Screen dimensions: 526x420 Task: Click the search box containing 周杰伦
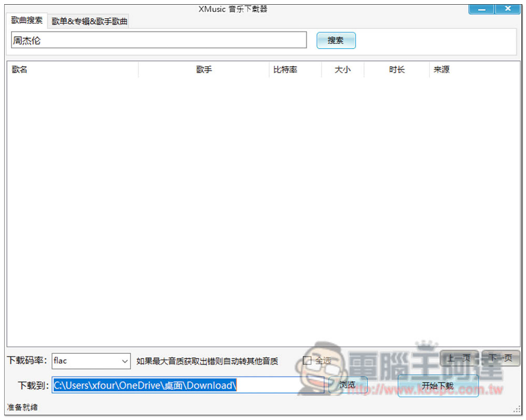tap(158, 40)
